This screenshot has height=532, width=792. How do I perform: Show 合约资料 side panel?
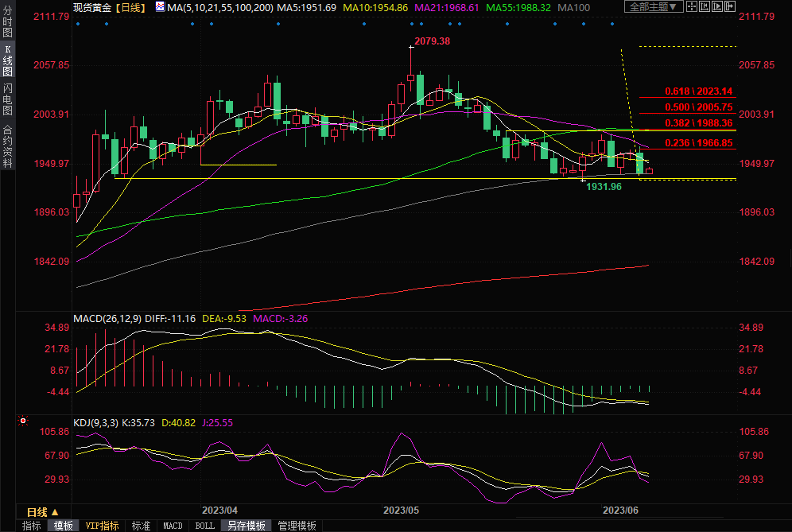tap(7, 146)
